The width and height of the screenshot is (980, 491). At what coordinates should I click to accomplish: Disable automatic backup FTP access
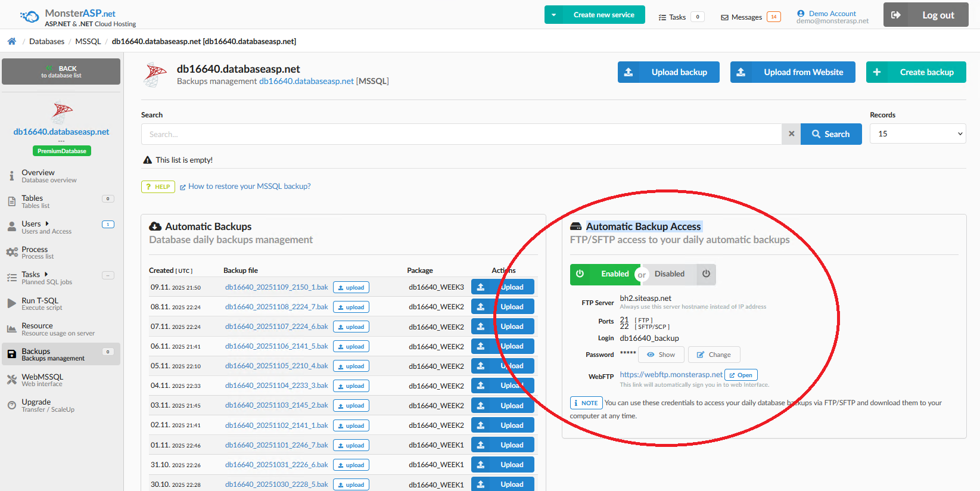point(670,274)
